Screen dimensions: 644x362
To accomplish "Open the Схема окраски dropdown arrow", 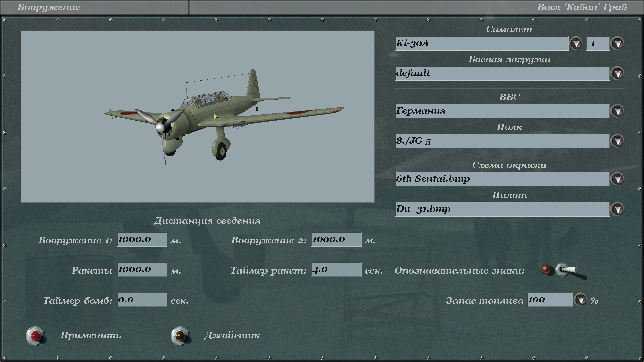I will click(618, 179).
